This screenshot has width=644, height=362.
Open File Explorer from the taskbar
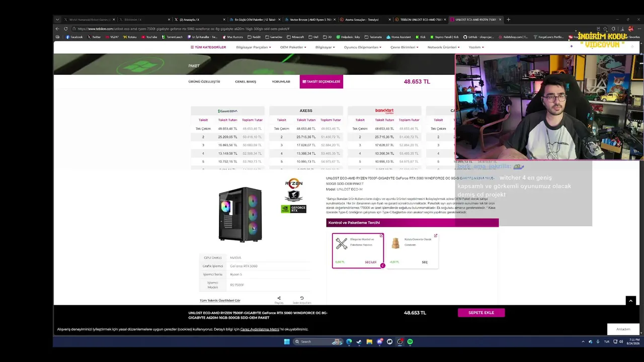(369, 342)
